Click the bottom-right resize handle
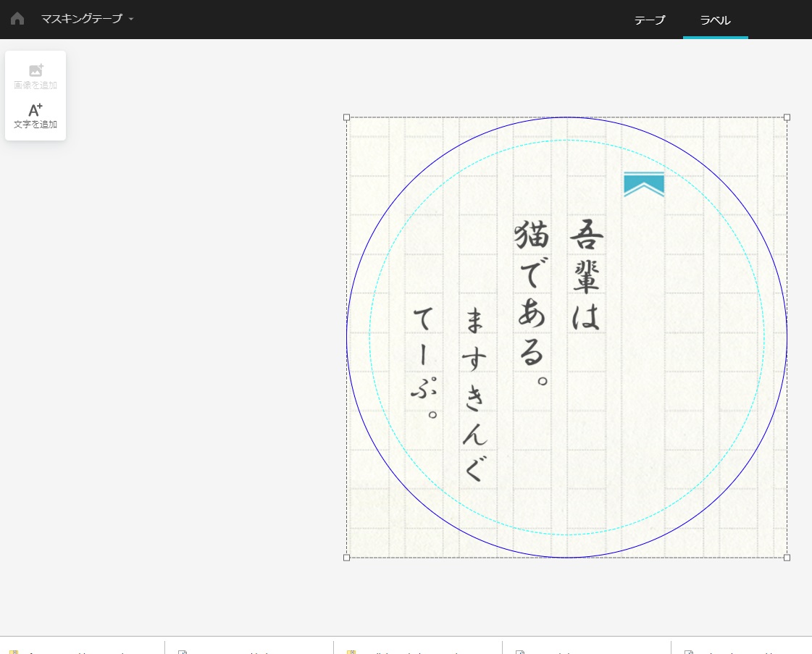The height and width of the screenshot is (654, 812). click(787, 558)
